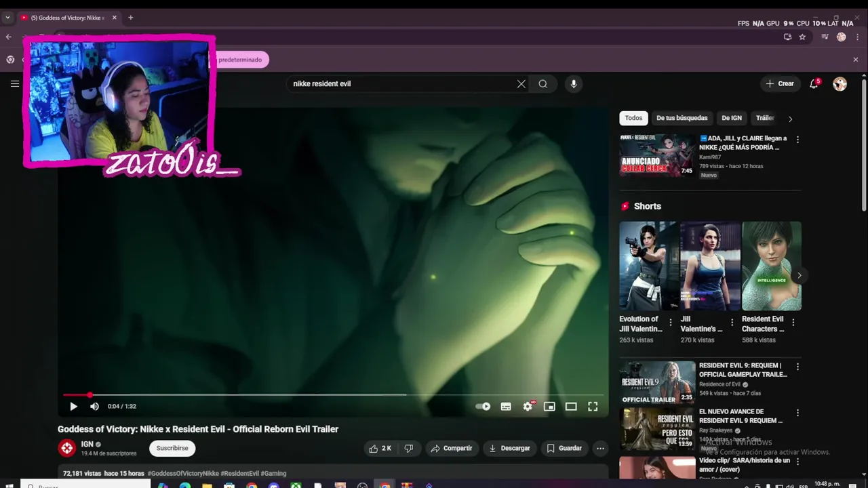The width and height of the screenshot is (868, 488).
Task: Open Jill Valentine's short thumbnail
Action: click(x=710, y=266)
